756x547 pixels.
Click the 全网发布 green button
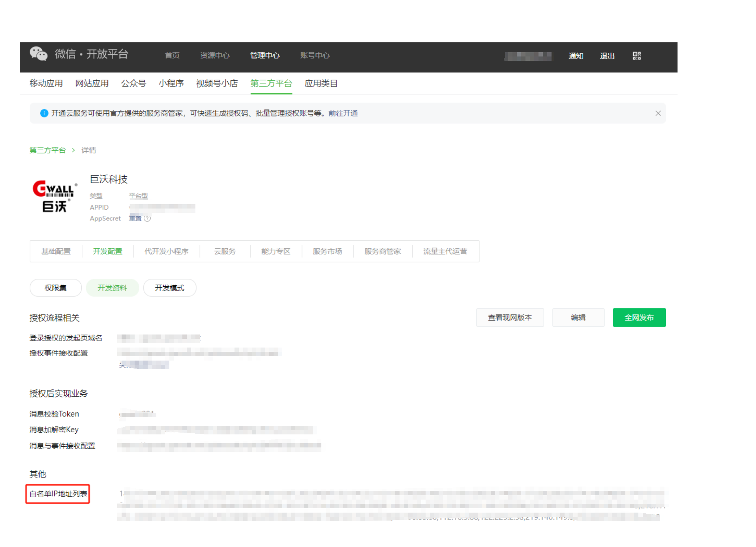tap(639, 317)
